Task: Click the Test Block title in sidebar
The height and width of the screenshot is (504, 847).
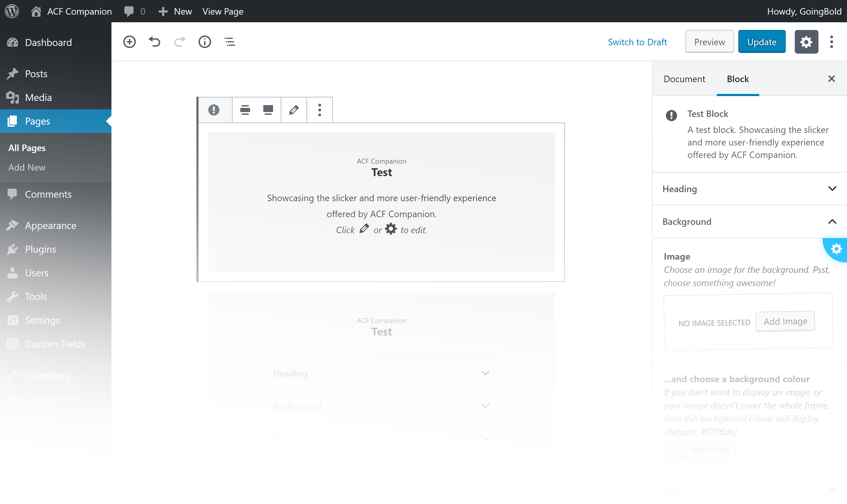Action: point(708,114)
